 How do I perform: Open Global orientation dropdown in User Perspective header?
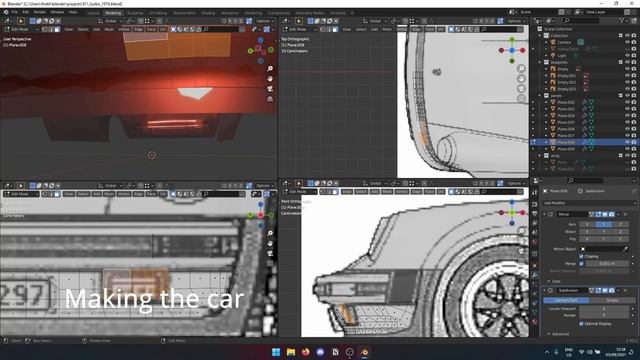[110, 21]
